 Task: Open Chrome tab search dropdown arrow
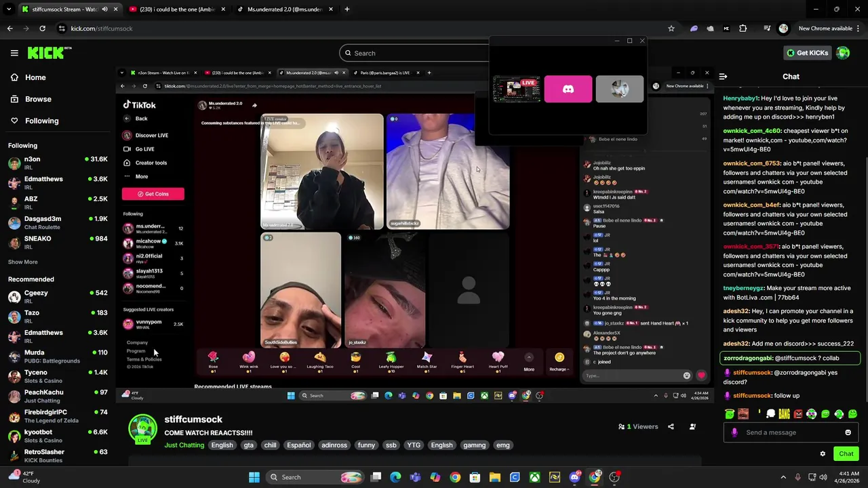click(9, 9)
